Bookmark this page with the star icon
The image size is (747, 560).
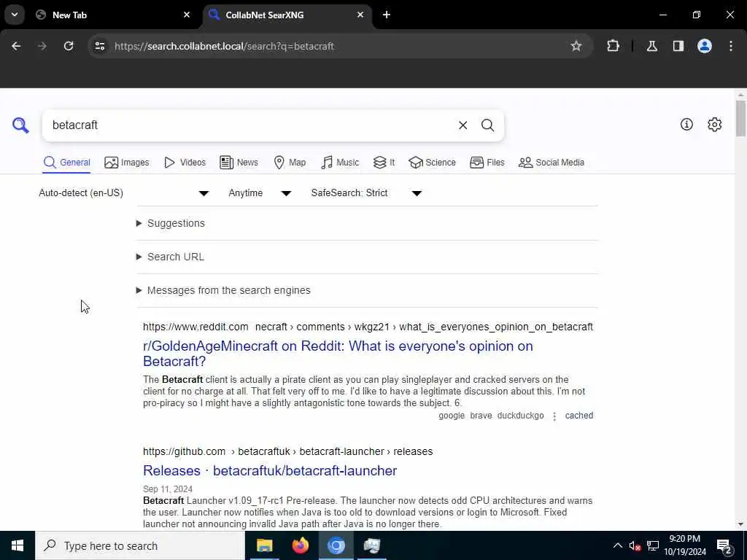pyautogui.click(x=576, y=46)
